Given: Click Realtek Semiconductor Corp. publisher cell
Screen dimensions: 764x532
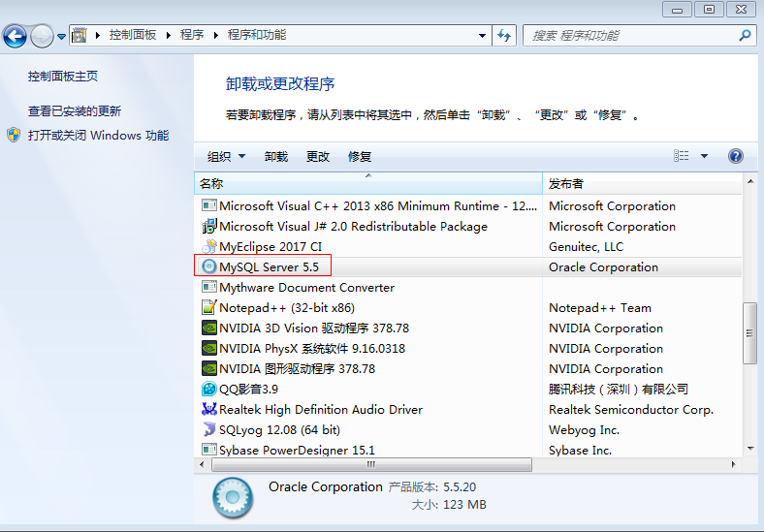Looking at the screenshot, I should click(x=631, y=410).
